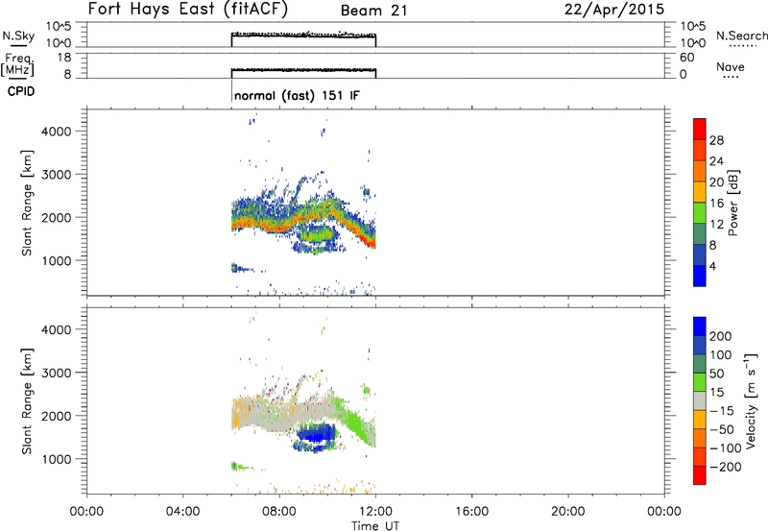Viewport: 768px width, 532px height.
Task: Click the velocity panel 'Slant Range [km]' label
Action: point(27,401)
